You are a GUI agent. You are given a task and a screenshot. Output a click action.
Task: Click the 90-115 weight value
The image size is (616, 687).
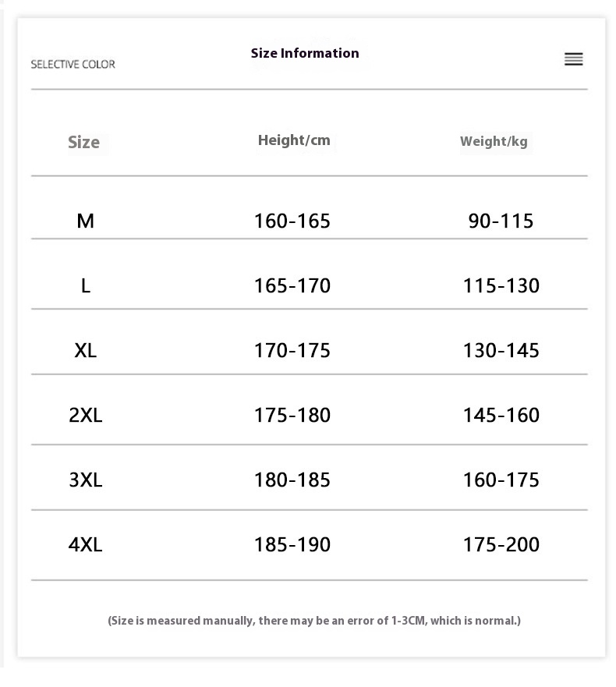point(501,221)
